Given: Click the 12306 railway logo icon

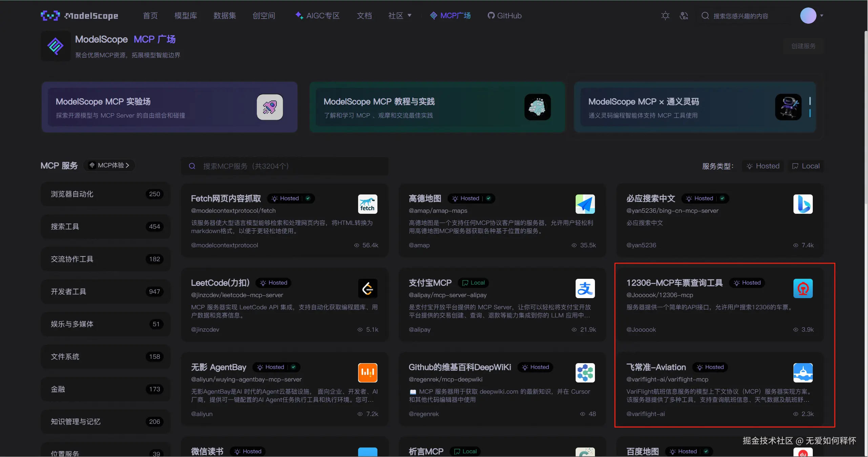Looking at the screenshot, I should 803,288.
